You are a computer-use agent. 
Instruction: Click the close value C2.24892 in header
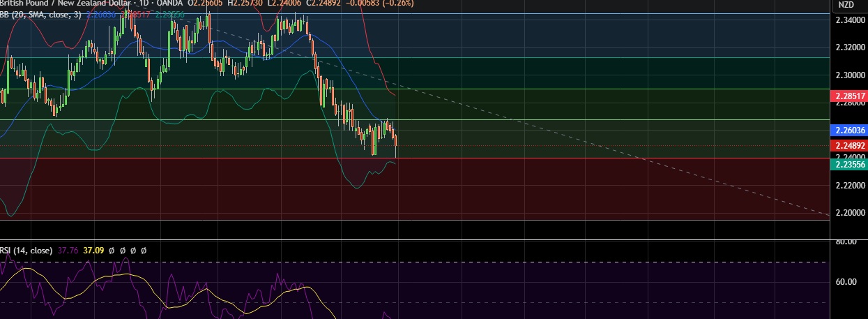(324, 3)
